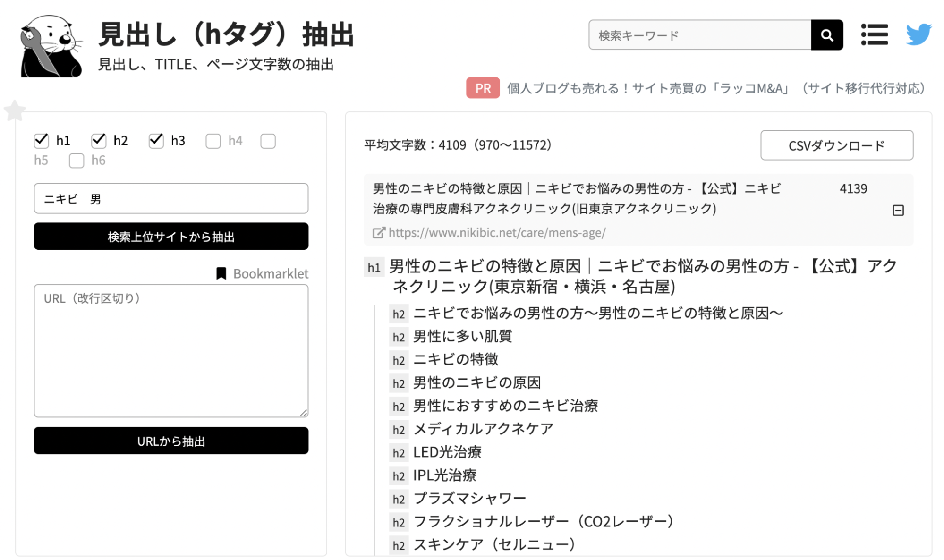Click the external link icon beside nikibic URL
Viewport: 944px width, 560px height.
[x=379, y=233]
